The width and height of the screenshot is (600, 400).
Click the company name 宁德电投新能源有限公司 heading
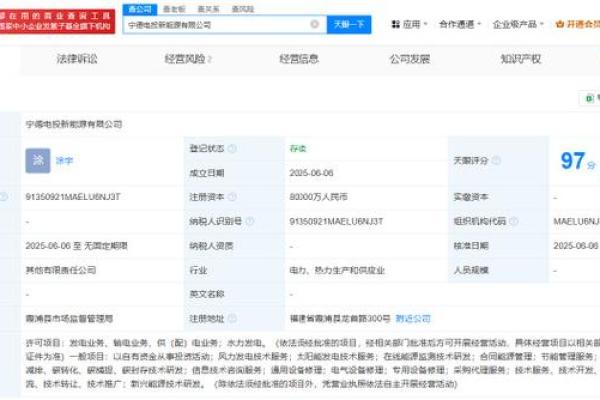point(74,124)
